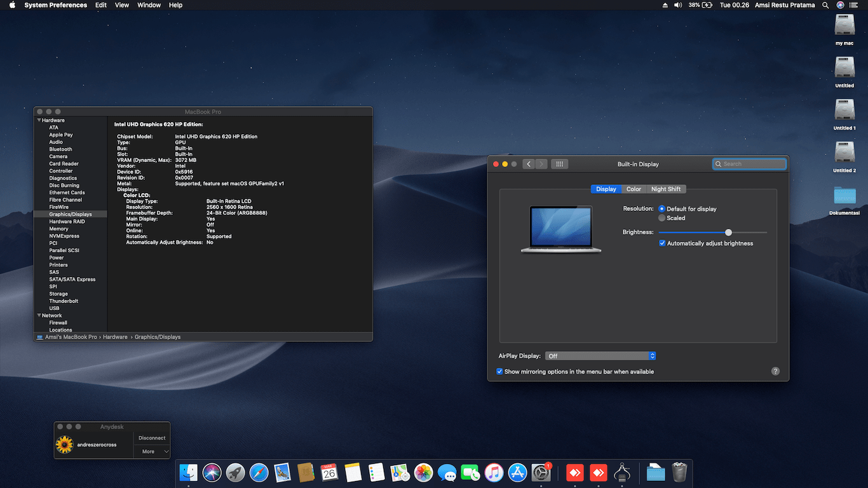This screenshot has width=868, height=488.
Task: Open Safari from the Dock
Action: (259, 473)
